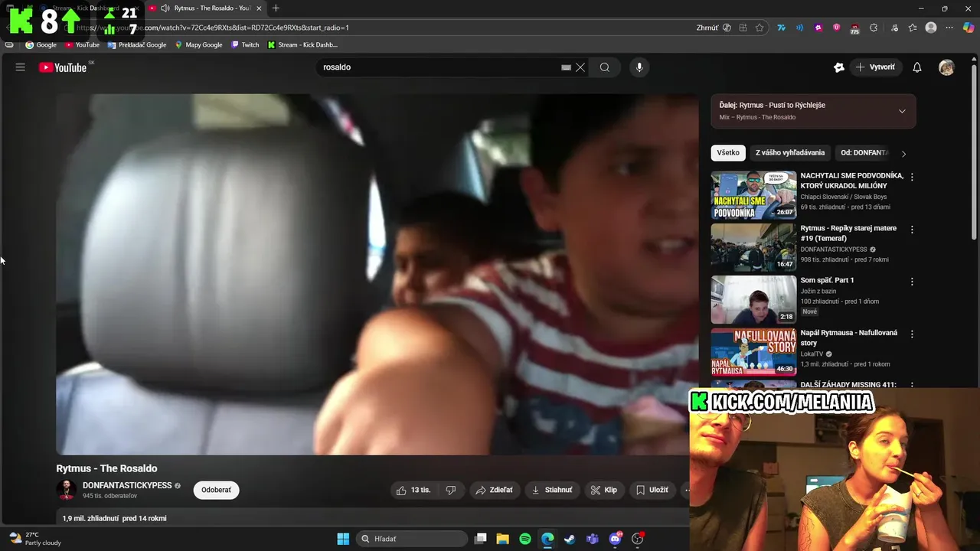Open the Prekladač Google bookmark
Screen dimensions: 980x551
tap(137, 44)
